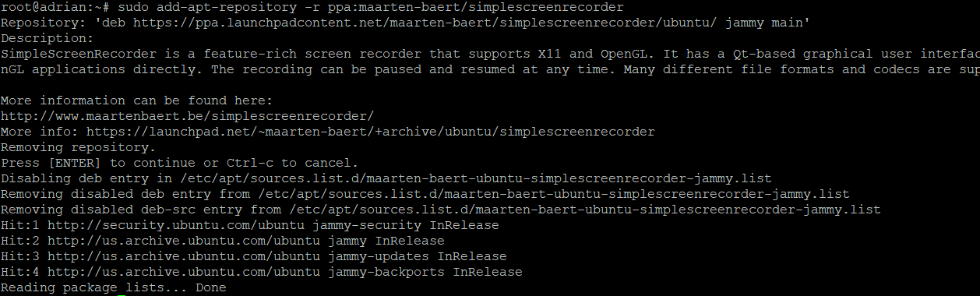Viewport: 980px width, 296px height.
Task: Click the 'Removing disabled deb-src entry' line
Action: coord(441,210)
